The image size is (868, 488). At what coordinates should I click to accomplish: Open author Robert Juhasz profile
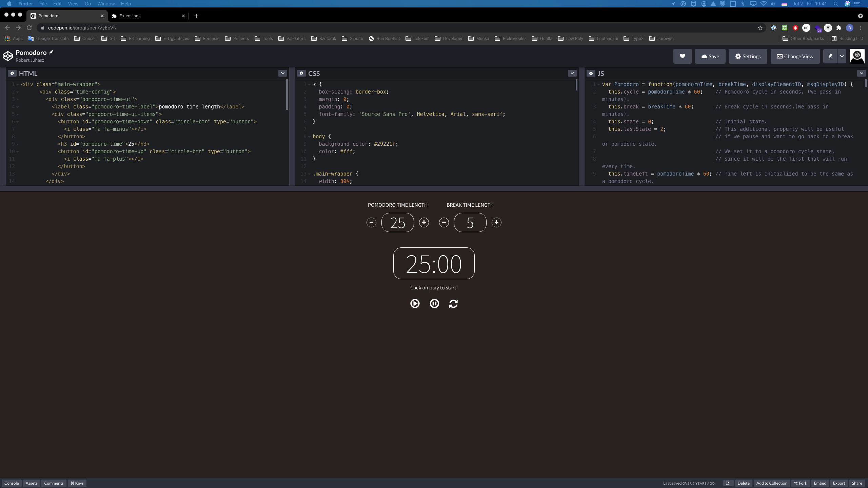(30, 60)
